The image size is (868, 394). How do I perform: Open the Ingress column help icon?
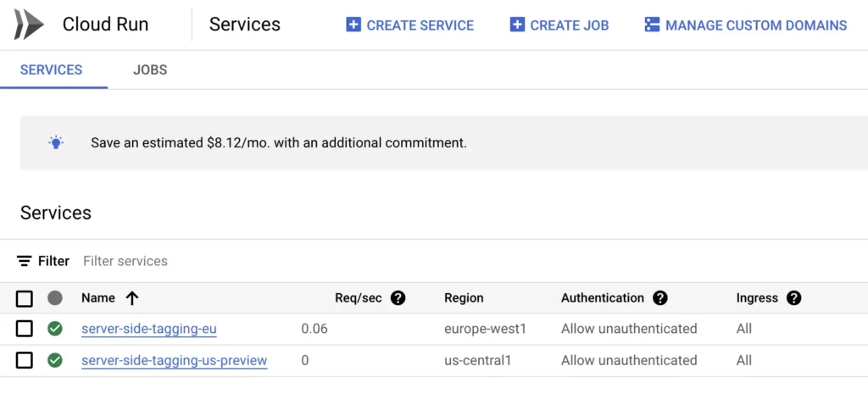[793, 298]
